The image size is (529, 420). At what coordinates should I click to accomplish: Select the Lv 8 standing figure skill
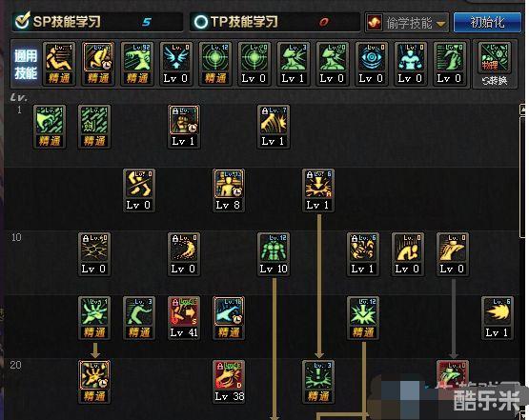(x=229, y=190)
